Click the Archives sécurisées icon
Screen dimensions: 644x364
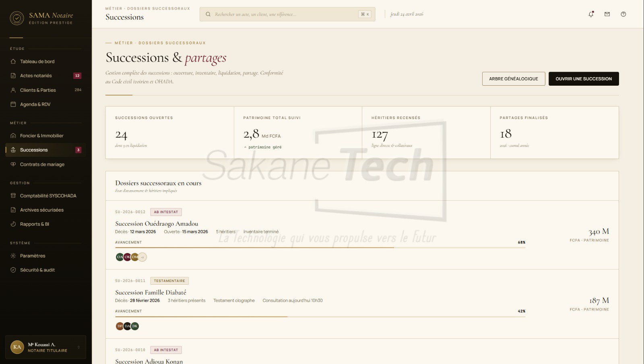[x=13, y=210]
